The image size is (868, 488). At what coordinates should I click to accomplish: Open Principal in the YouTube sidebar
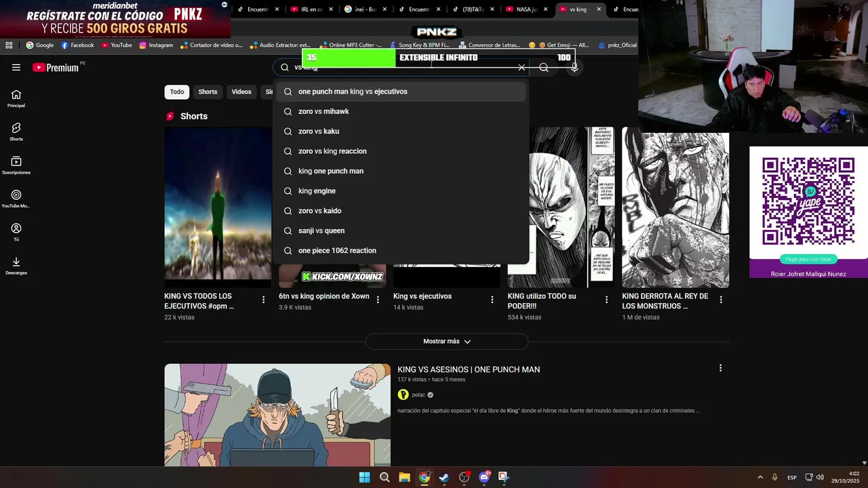click(16, 99)
